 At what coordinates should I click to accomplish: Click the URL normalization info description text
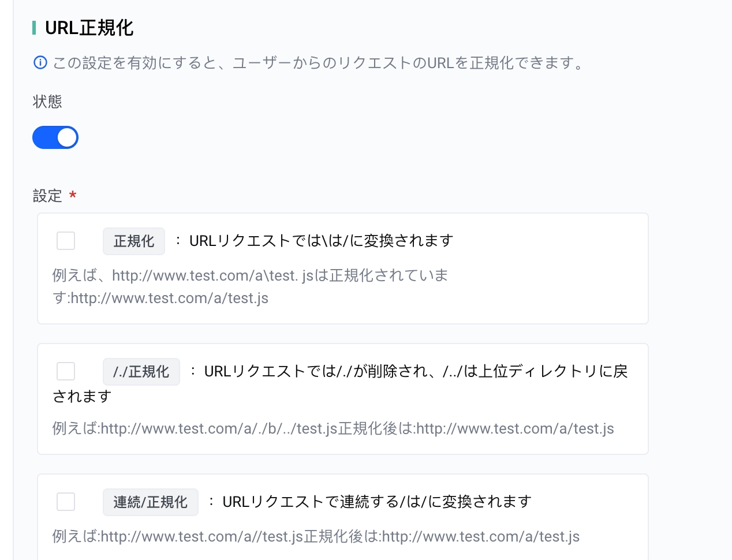[x=318, y=62]
